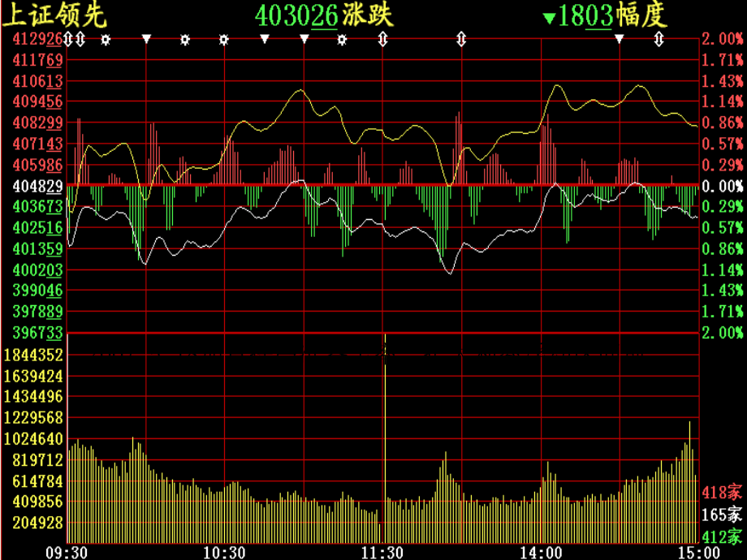Select the triangle marker above the 11:00 gridline
747x560 pixels.
[x=304, y=39]
